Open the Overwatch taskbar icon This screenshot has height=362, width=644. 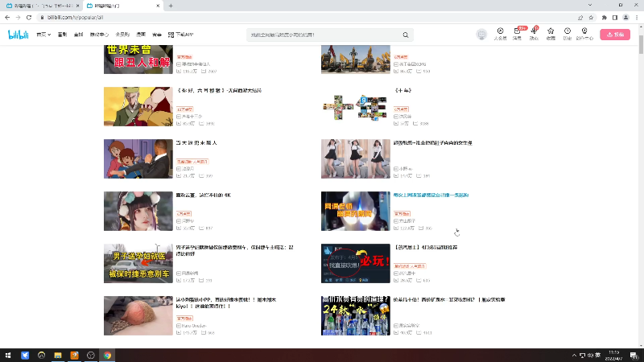click(x=42, y=356)
